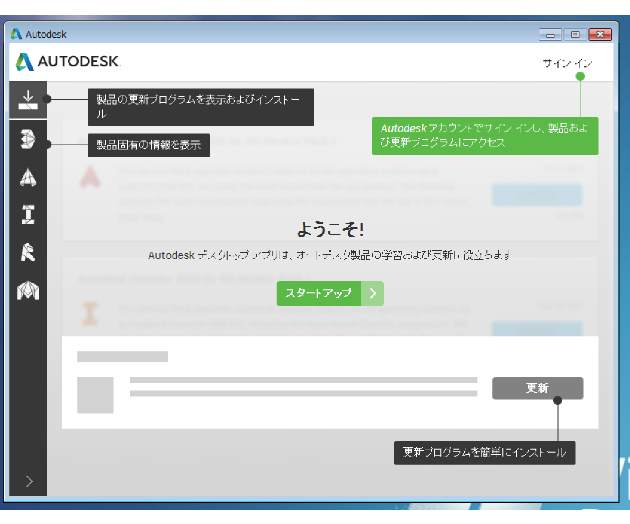
Task: Select the AutoCAD product icon in sidebar
Action: [28, 177]
